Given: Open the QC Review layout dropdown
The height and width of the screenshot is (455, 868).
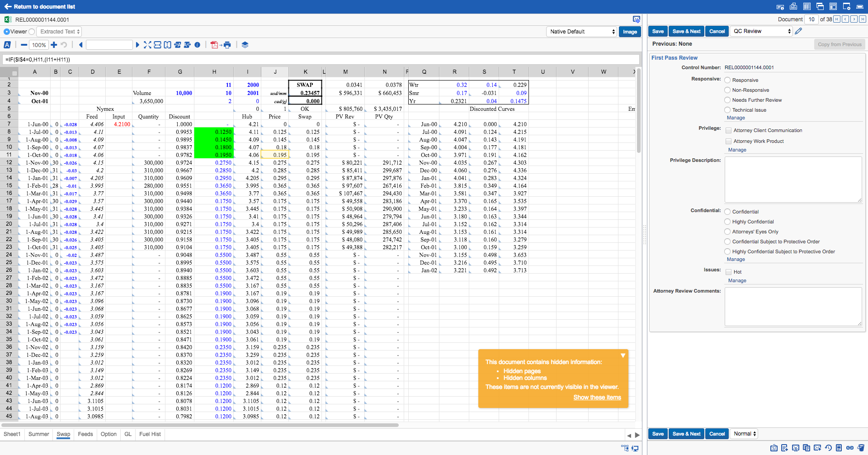Looking at the screenshot, I should 762,31.
